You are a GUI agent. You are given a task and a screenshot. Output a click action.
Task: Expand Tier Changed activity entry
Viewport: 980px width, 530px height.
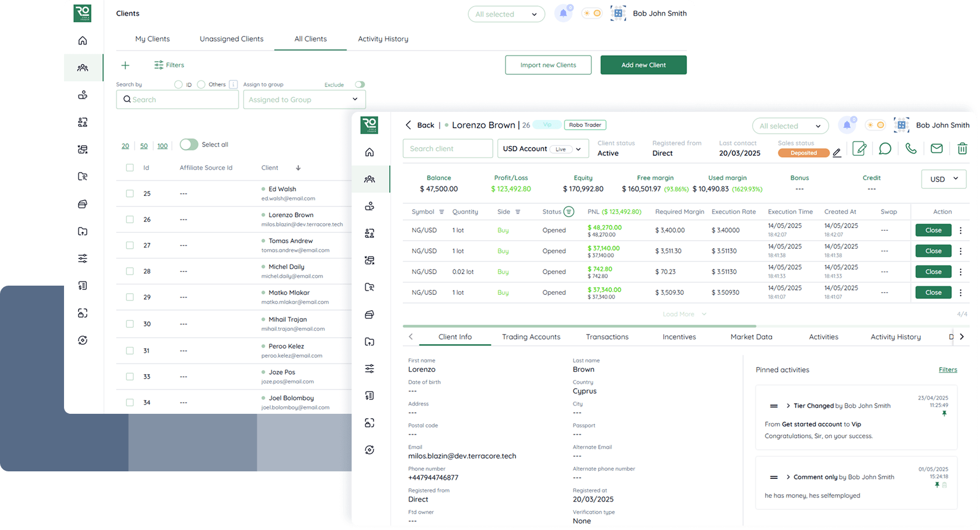788,406
